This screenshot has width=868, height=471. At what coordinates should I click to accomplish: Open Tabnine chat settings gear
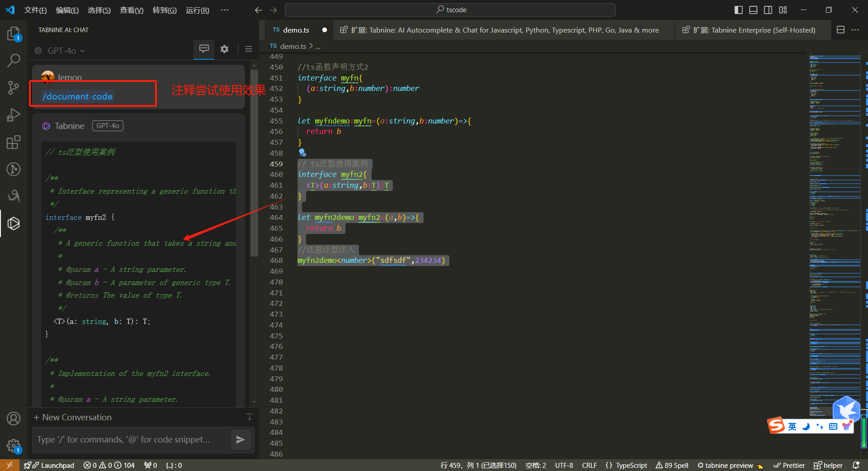[x=224, y=49]
